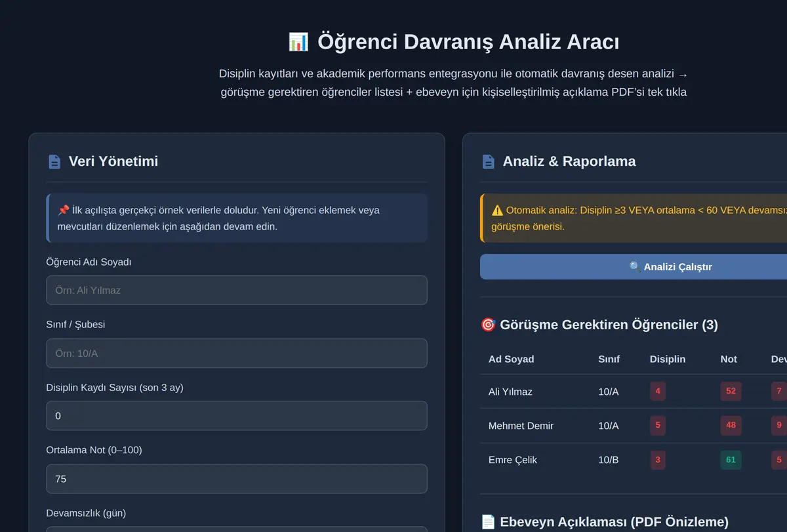Click Ali Yılmaz's discipline badge 4
Screen dimensions: 787x532
tap(658, 391)
